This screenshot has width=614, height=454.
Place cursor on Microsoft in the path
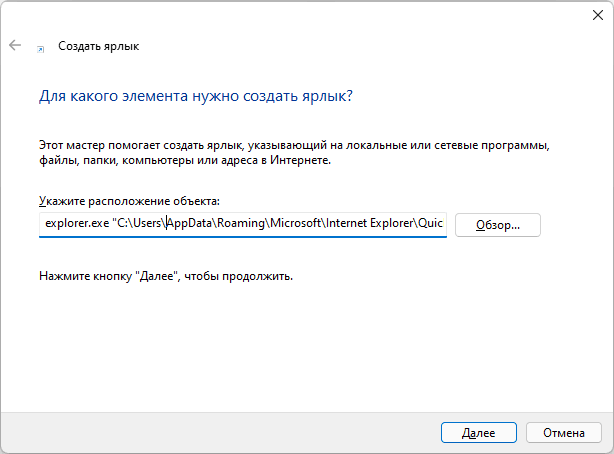point(296,223)
